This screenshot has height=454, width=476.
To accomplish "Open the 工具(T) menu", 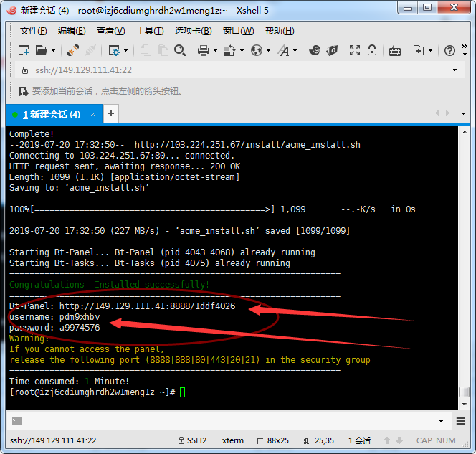I will (150, 31).
